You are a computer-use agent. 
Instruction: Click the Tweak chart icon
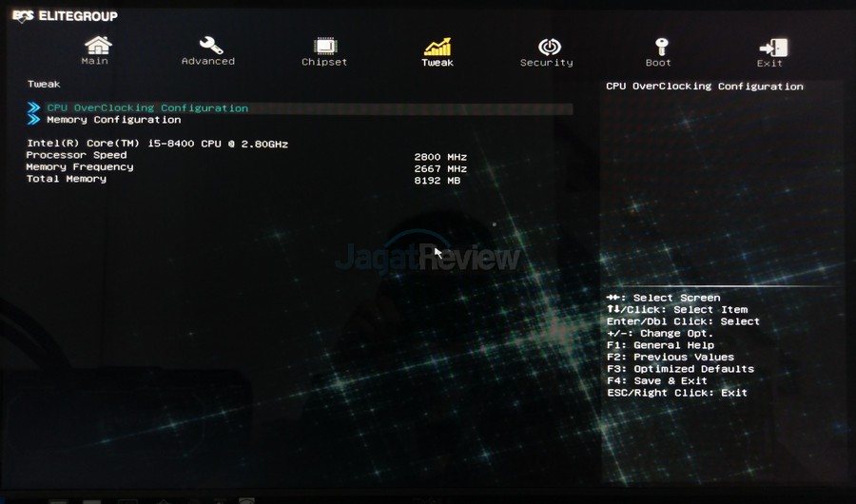pyautogui.click(x=438, y=46)
